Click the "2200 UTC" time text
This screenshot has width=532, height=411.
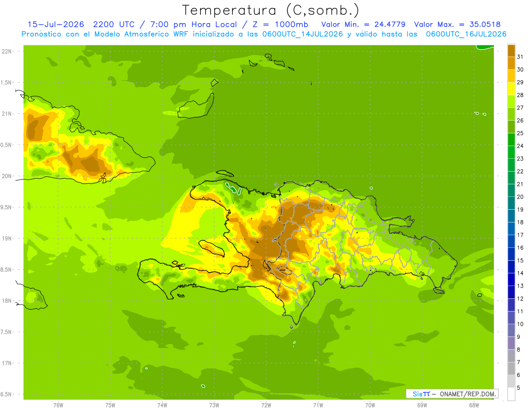(114, 24)
